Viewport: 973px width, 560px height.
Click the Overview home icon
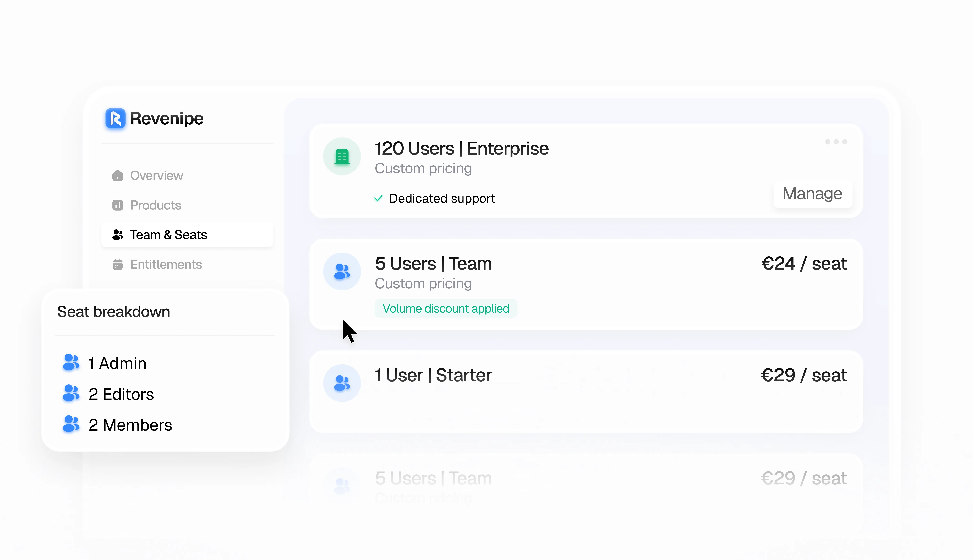pyautogui.click(x=117, y=175)
